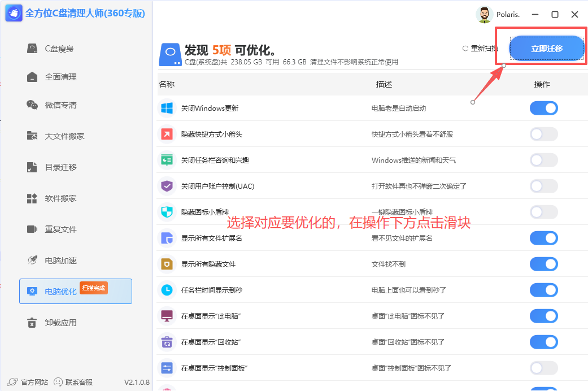Click the recycle bin icon on 回收站 row

(x=166, y=342)
